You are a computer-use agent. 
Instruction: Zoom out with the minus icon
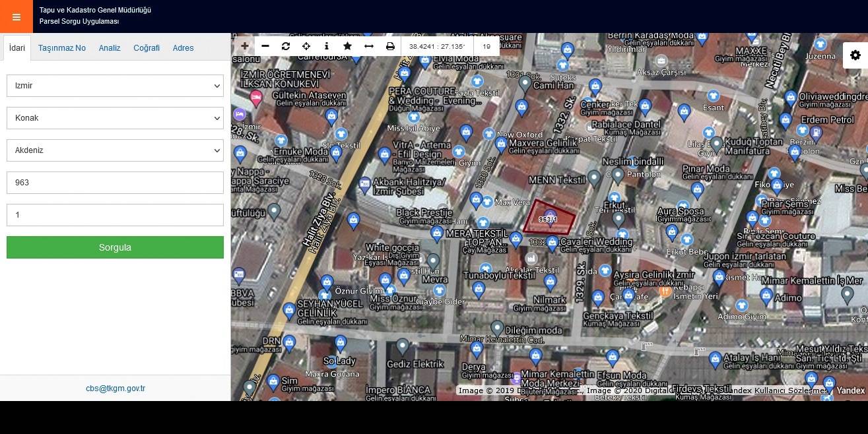click(x=265, y=46)
